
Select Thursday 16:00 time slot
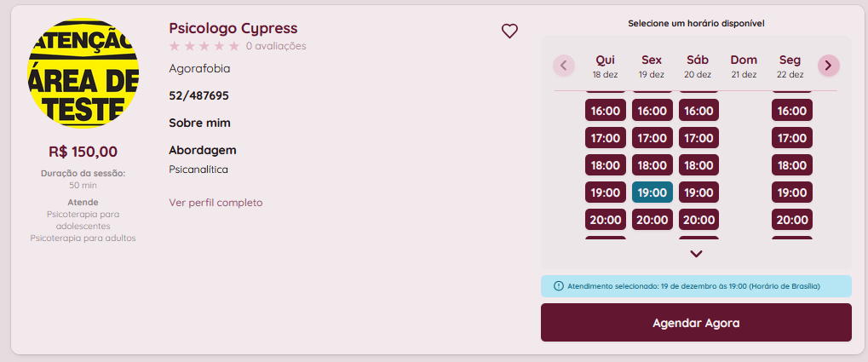[606, 111]
